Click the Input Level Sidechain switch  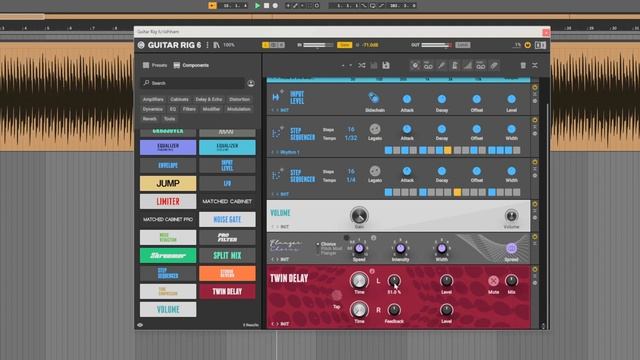click(374, 98)
